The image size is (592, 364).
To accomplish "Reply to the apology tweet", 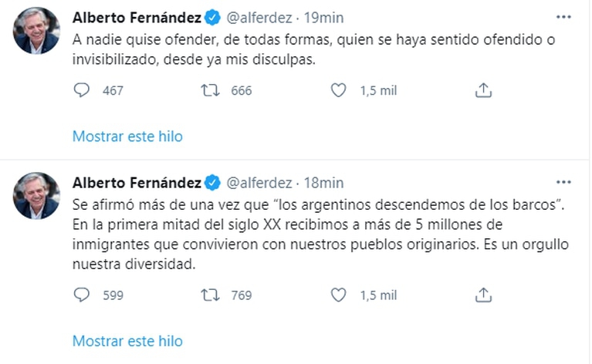I will (82, 90).
